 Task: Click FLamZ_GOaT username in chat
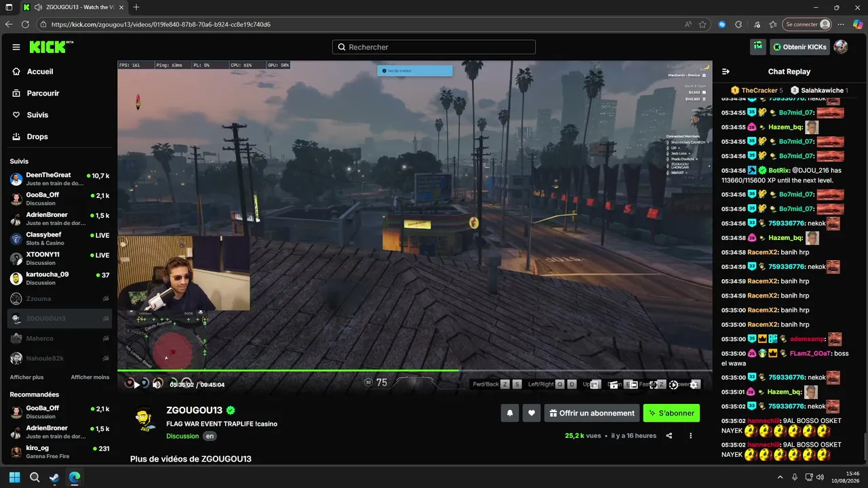point(810,353)
